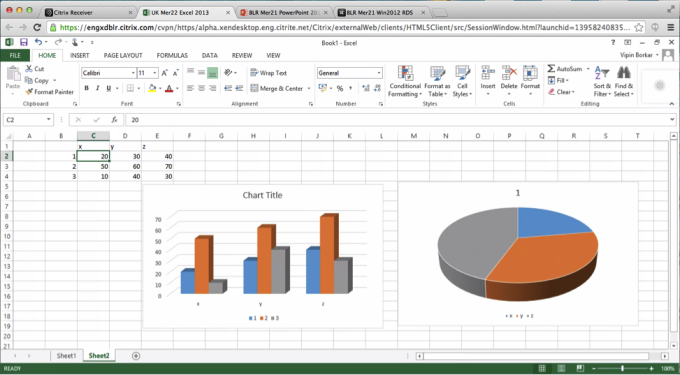
Task: Toggle Bold formatting
Action: point(86,88)
